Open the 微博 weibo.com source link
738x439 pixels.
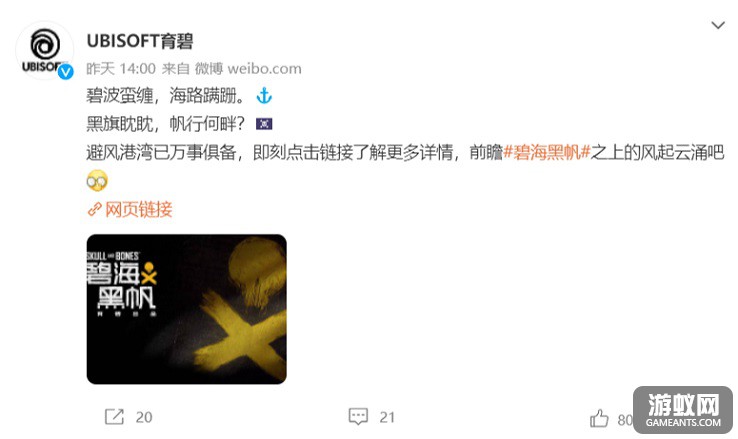tap(248, 69)
